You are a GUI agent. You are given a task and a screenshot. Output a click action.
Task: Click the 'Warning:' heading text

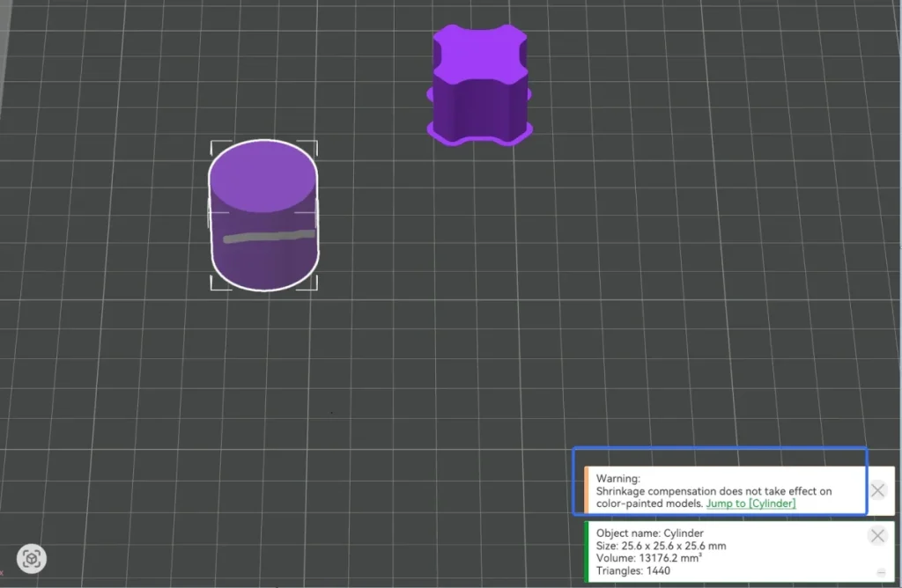click(617, 478)
